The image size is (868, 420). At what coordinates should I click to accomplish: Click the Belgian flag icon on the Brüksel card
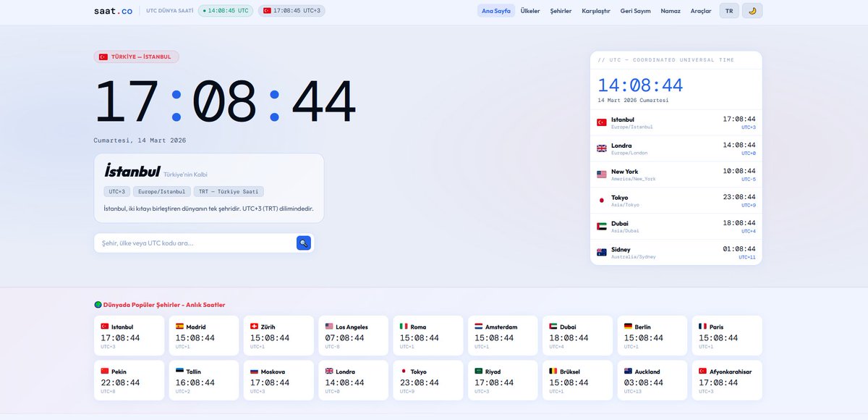pos(553,371)
